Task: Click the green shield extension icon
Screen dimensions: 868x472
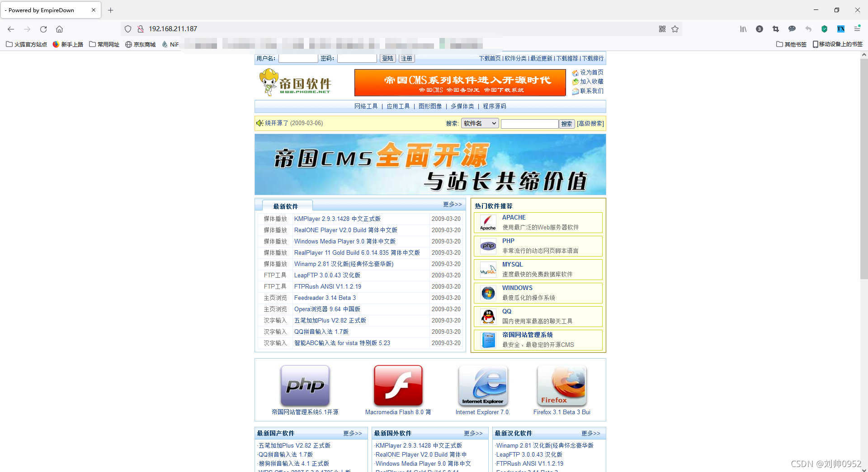Action: click(x=825, y=29)
